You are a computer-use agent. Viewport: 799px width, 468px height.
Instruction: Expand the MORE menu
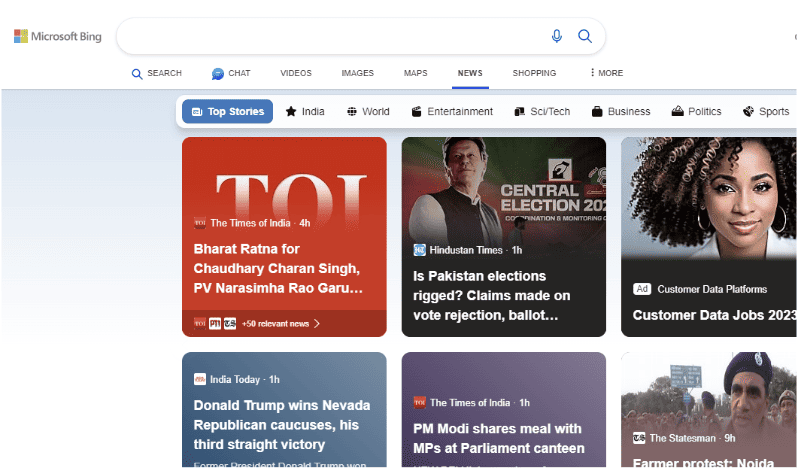coord(606,73)
